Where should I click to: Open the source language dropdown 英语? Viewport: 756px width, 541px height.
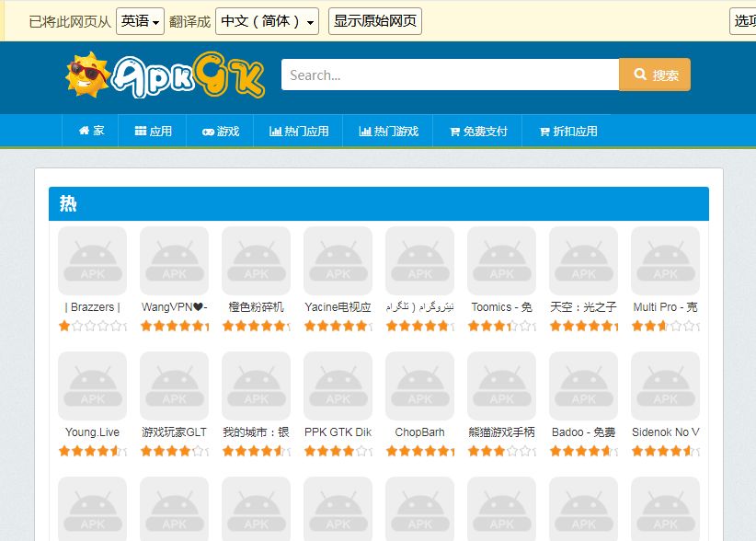coord(141,21)
